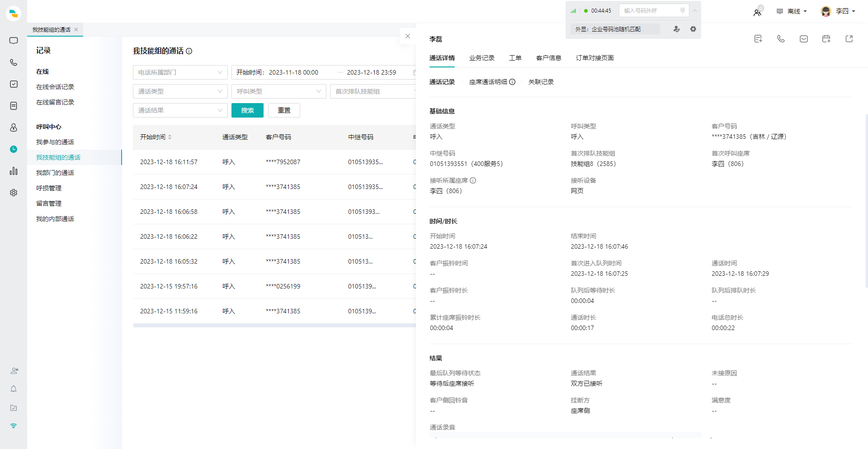The height and width of the screenshot is (449, 868).
Task: Collapse the softphone panel chevron
Action: (x=695, y=10)
